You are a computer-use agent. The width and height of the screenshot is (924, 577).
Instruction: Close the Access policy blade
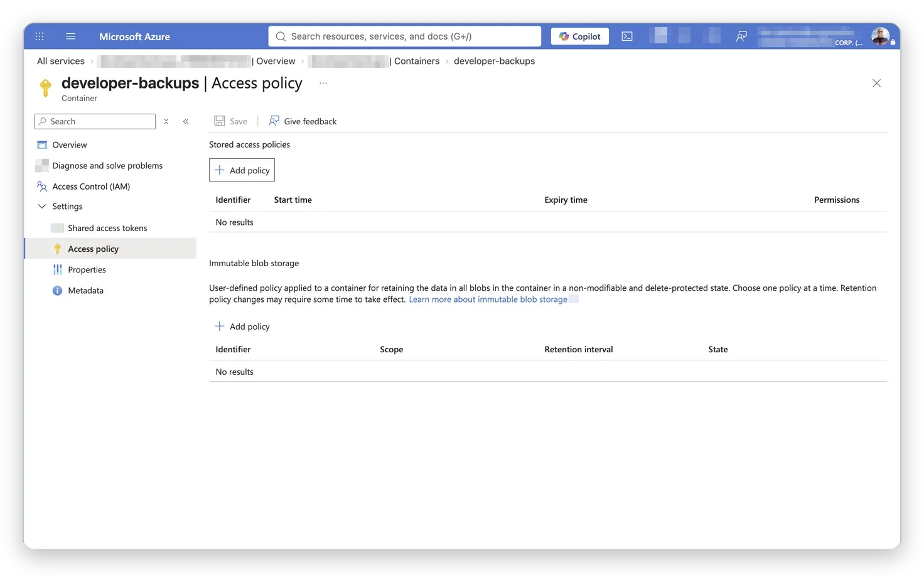coord(877,83)
